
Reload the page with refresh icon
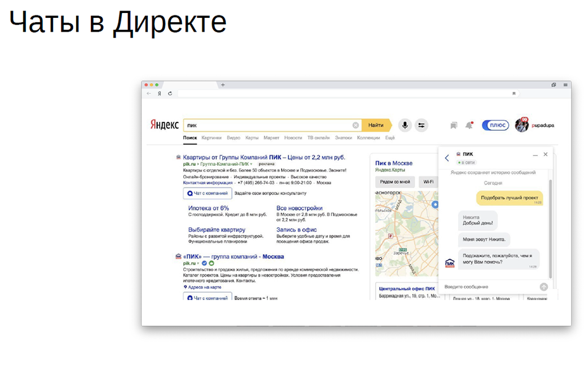pos(170,93)
